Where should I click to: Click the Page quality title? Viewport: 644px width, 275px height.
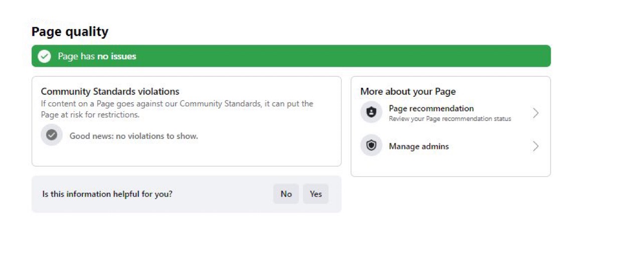(70, 32)
